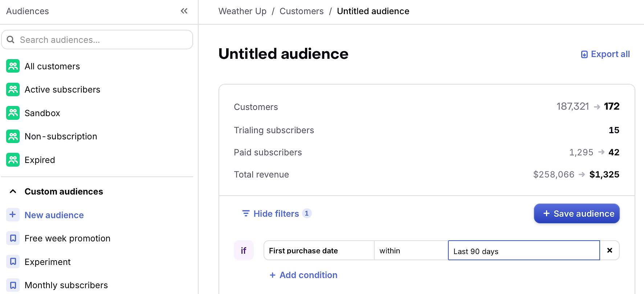The width and height of the screenshot is (644, 294).
Task: Go to Customers in the breadcrumb
Action: coord(301,11)
